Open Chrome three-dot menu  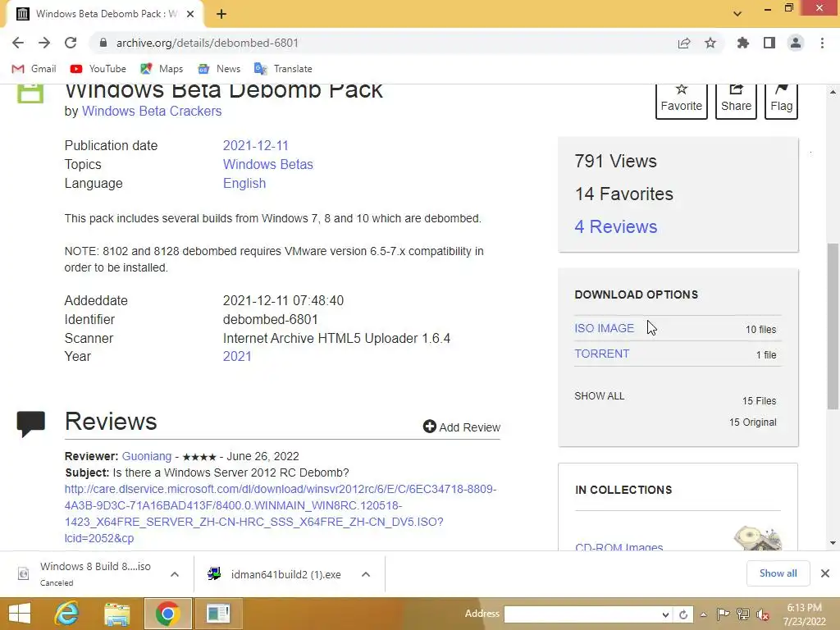(x=822, y=43)
